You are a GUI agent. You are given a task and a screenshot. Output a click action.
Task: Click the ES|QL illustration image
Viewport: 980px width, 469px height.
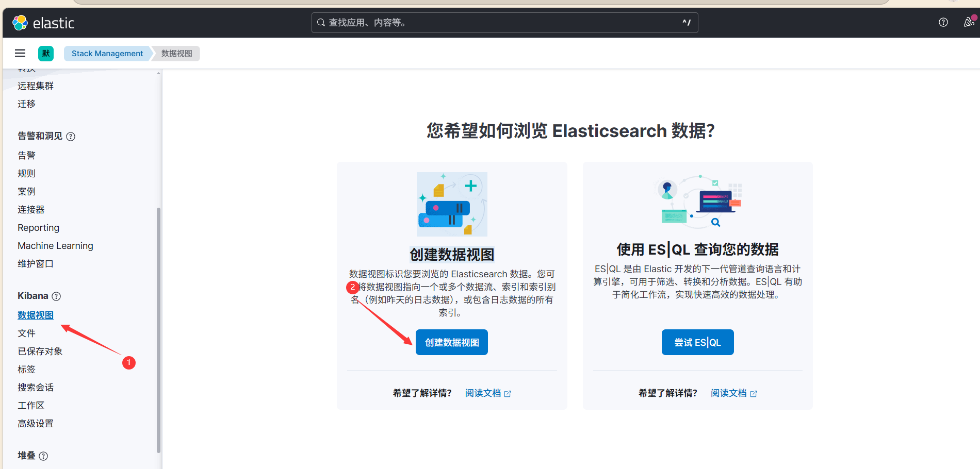[x=697, y=202]
